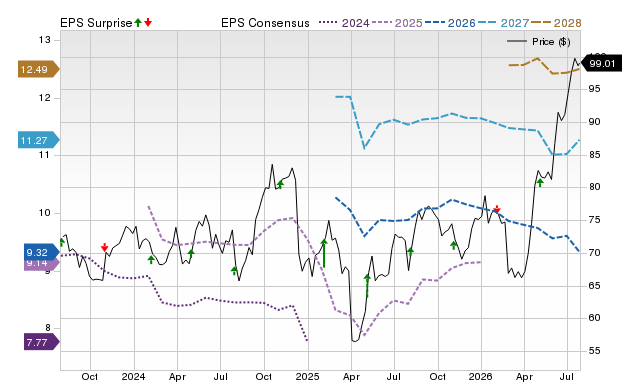This screenshot has height=382, width=640.
Task: Toggle the 2027 consensus series in legend
Action: click(503, 23)
